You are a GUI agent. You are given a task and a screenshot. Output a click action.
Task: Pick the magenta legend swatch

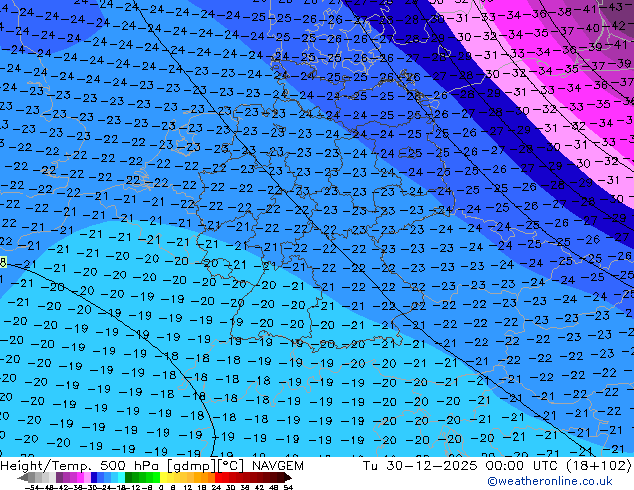[78, 477]
